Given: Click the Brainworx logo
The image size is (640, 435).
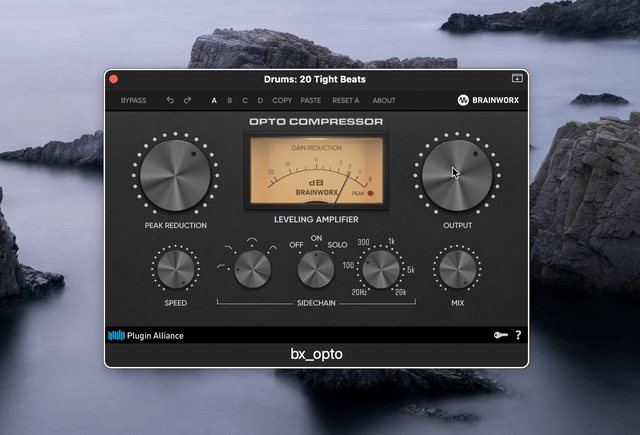Looking at the screenshot, I should [488, 100].
